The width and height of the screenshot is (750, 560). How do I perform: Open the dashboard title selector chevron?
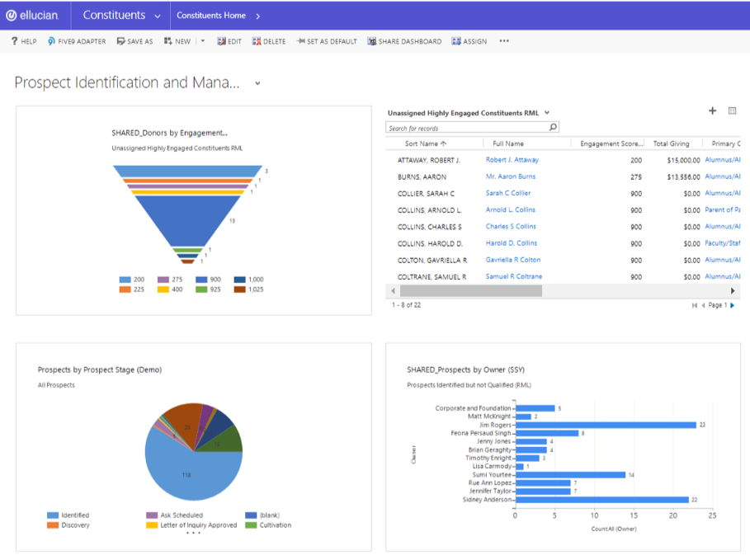click(x=257, y=83)
